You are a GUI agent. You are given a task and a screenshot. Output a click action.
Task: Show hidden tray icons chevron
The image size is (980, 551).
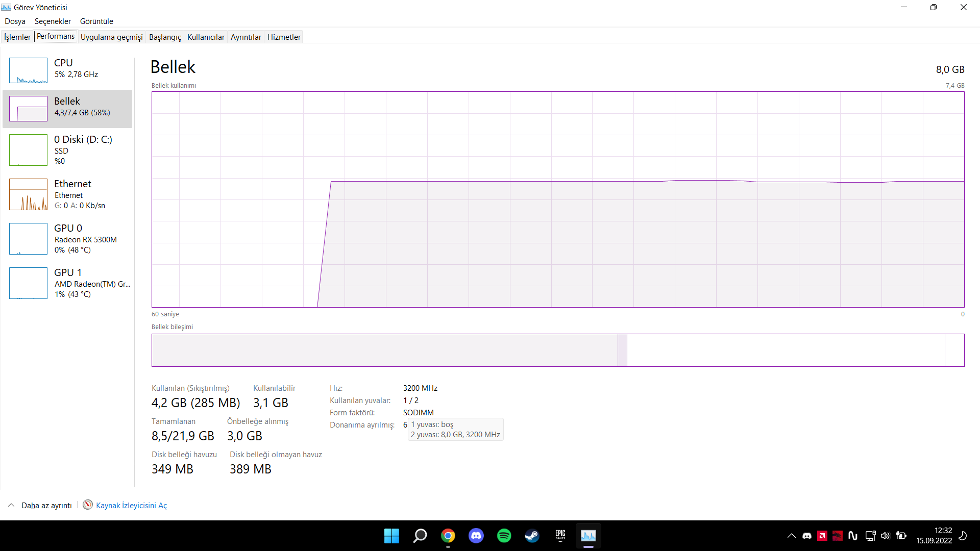[791, 536]
